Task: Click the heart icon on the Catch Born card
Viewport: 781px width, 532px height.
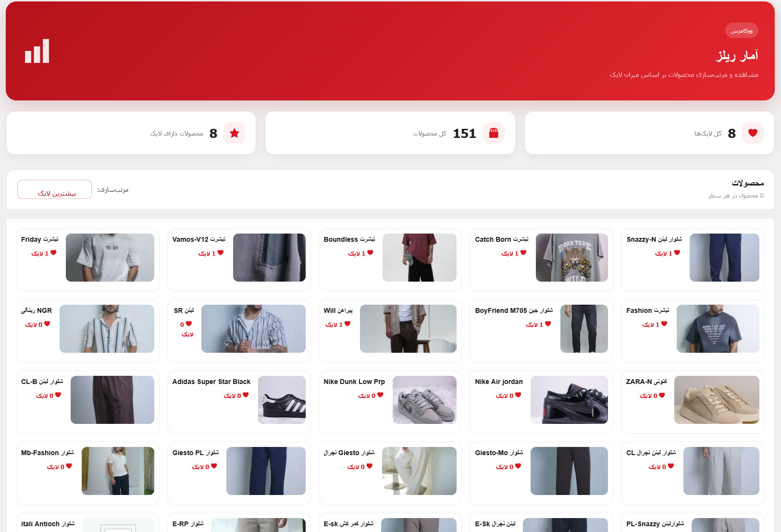Action: [523, 253]
